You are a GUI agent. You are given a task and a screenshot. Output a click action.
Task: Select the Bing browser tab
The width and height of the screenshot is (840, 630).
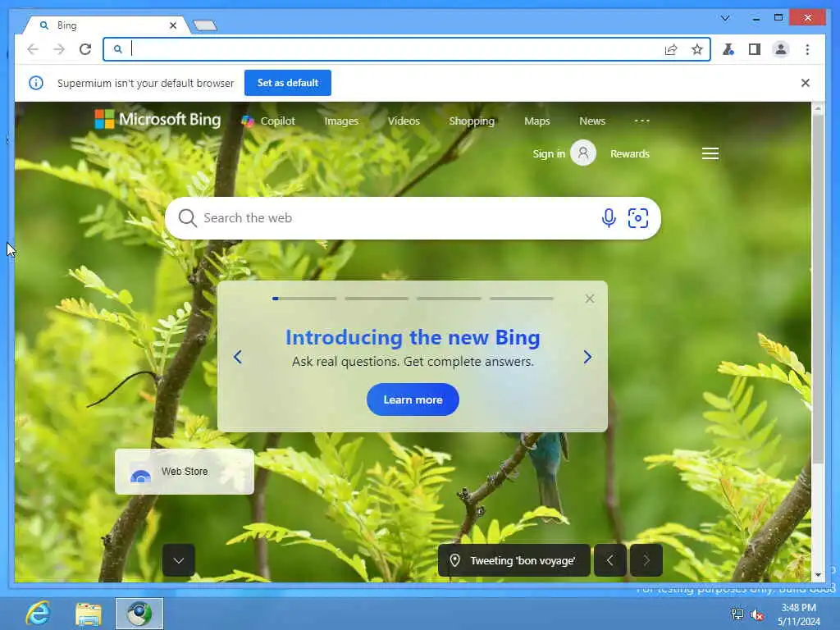(x=104, y=25)
